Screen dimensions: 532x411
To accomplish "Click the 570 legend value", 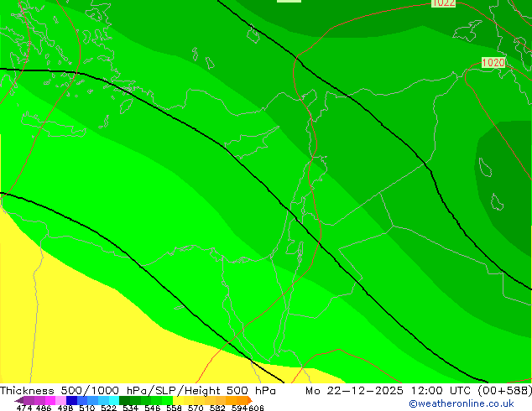I will coord(196,408).
